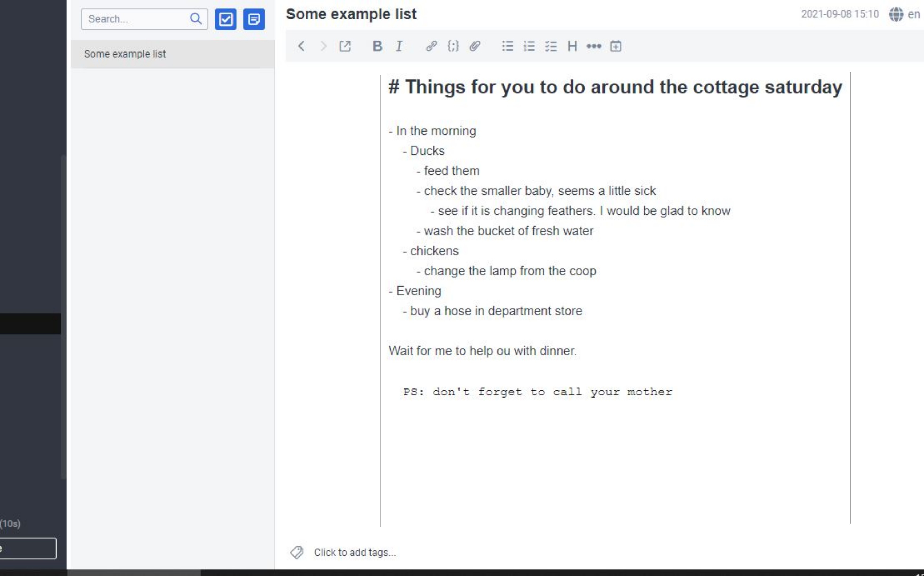Click 'wash the bucket of fresh water'

[508, 231]
